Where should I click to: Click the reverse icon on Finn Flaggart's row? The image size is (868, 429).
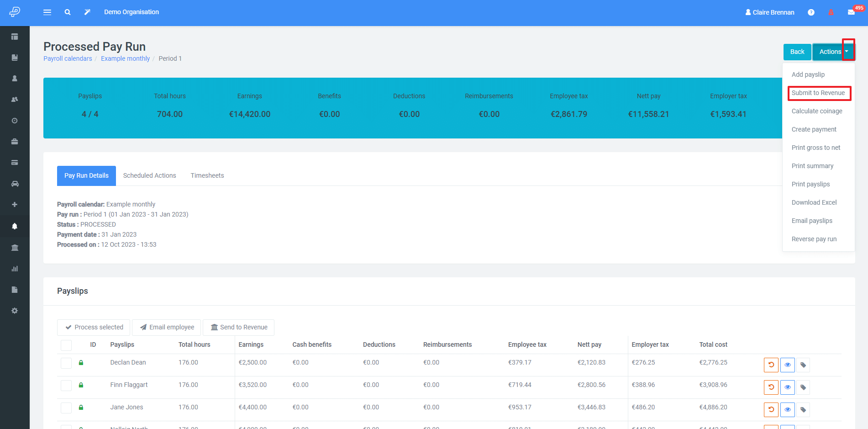(771, 387)
